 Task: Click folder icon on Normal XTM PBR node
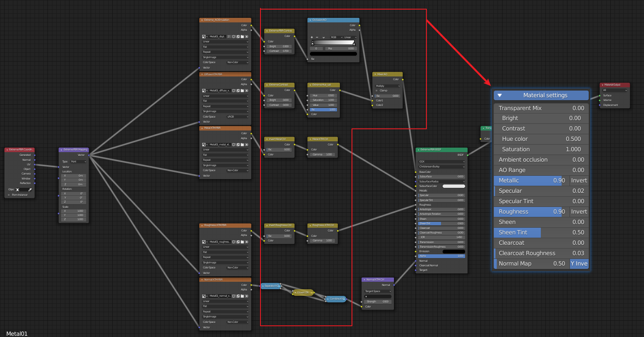(242, 296)
